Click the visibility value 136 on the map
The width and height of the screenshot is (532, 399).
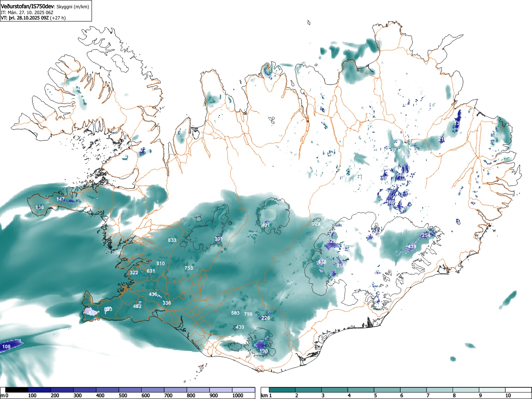click(x=40, y=207)
